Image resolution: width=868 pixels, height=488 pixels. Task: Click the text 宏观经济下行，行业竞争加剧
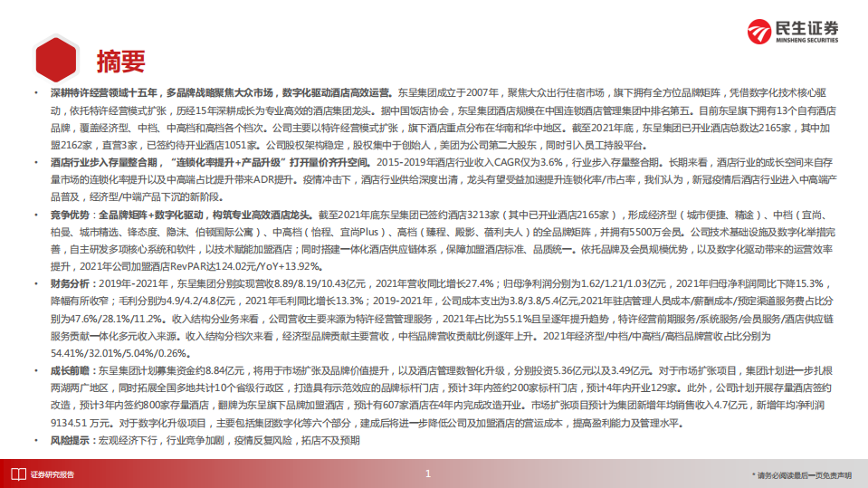pyautogui.click(x=161, y=440)
